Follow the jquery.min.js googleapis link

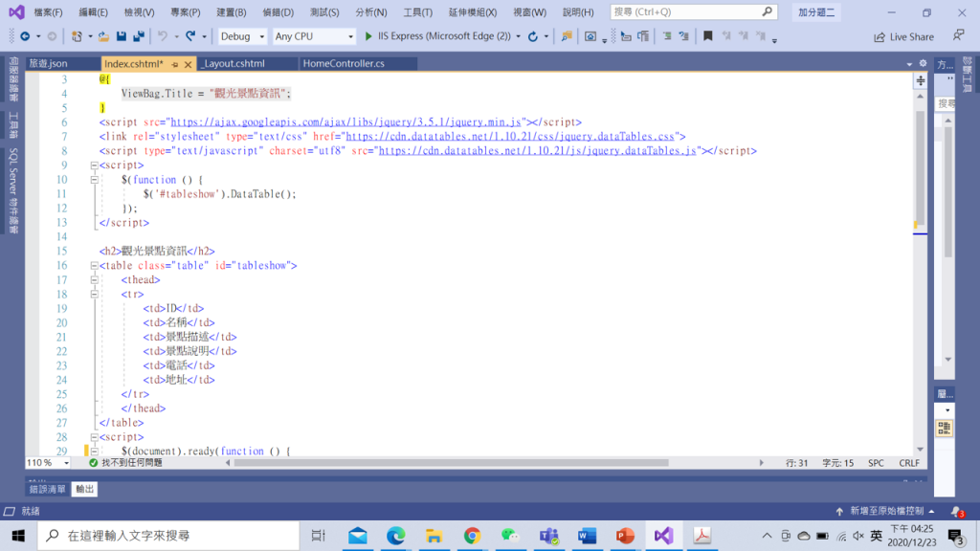(345, 122)
